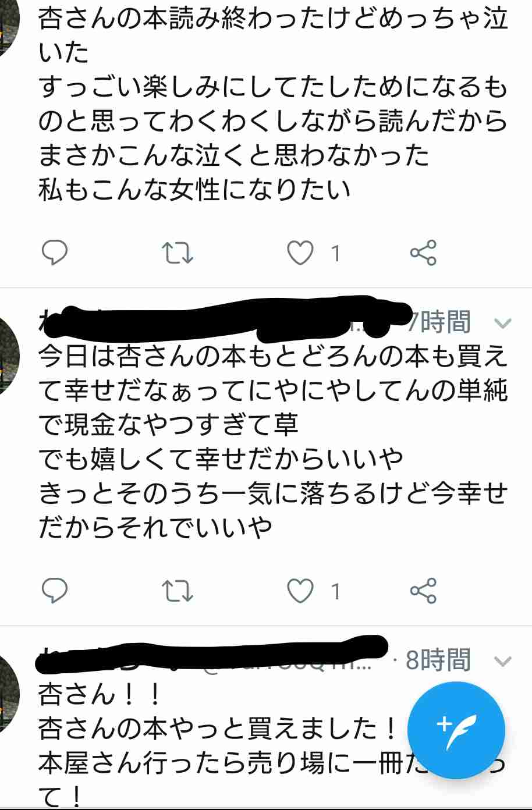
Task: Open dropdown arrow on the 7時間 tweet
Action: [502, 323]
